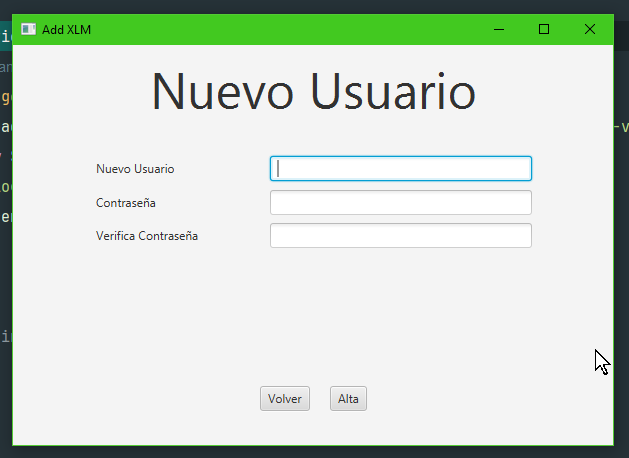Click the Add XLM window icon
Screen dimensions: 629x458
(28, 29)
